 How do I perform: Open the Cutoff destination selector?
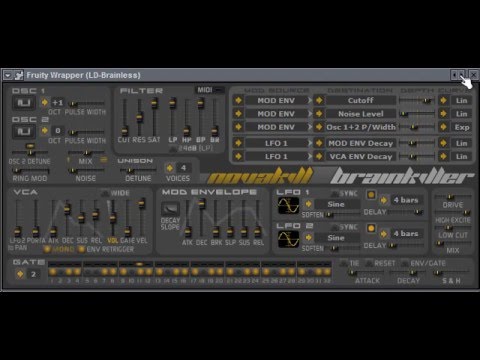319,100
